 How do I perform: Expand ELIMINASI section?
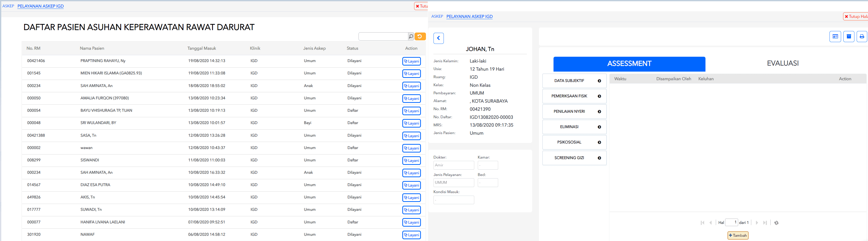[x=574, y=127]
